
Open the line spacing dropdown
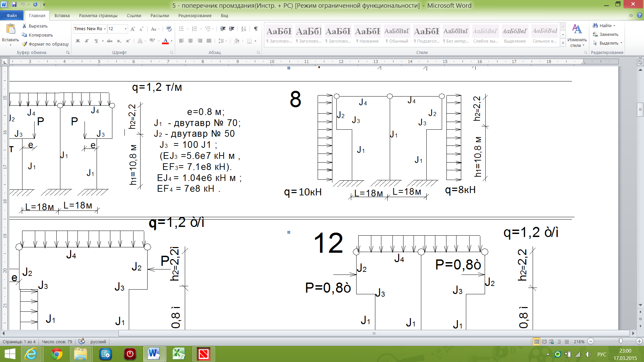point(223,41)
